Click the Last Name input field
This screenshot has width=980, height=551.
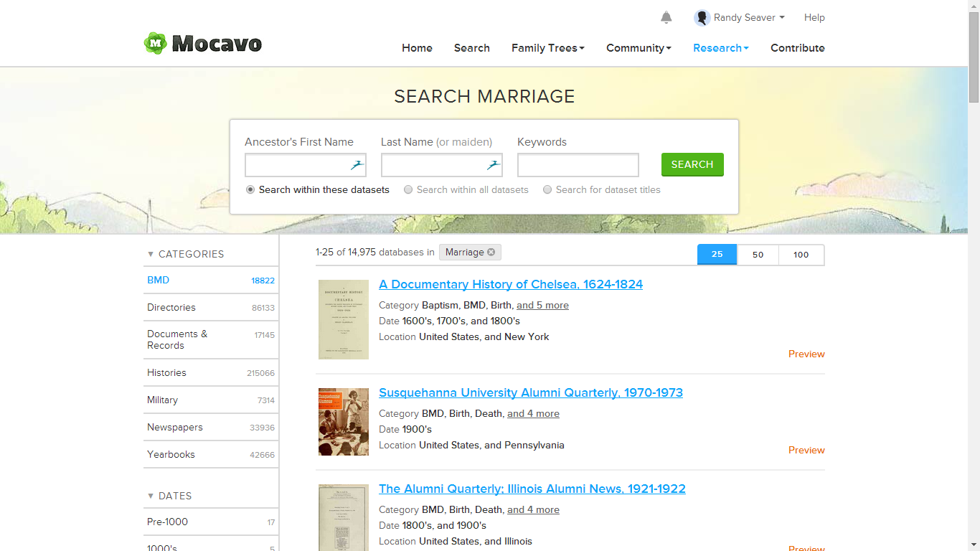point(442,165)
